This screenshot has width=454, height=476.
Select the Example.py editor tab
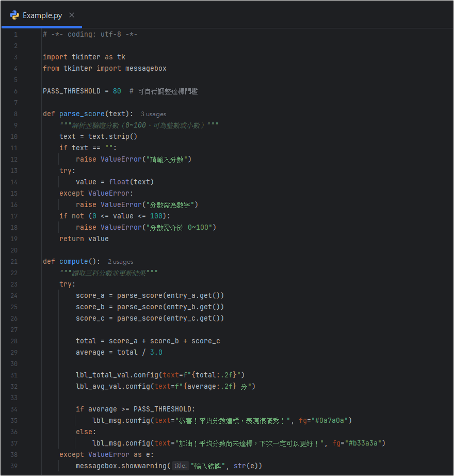click(x=42, y=15)
